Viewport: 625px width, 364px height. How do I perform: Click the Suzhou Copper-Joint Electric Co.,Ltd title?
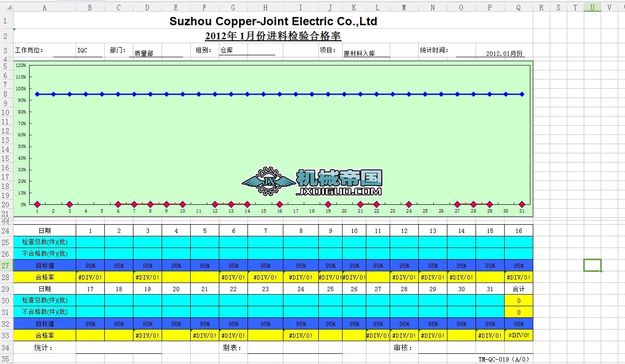[273, 21]
